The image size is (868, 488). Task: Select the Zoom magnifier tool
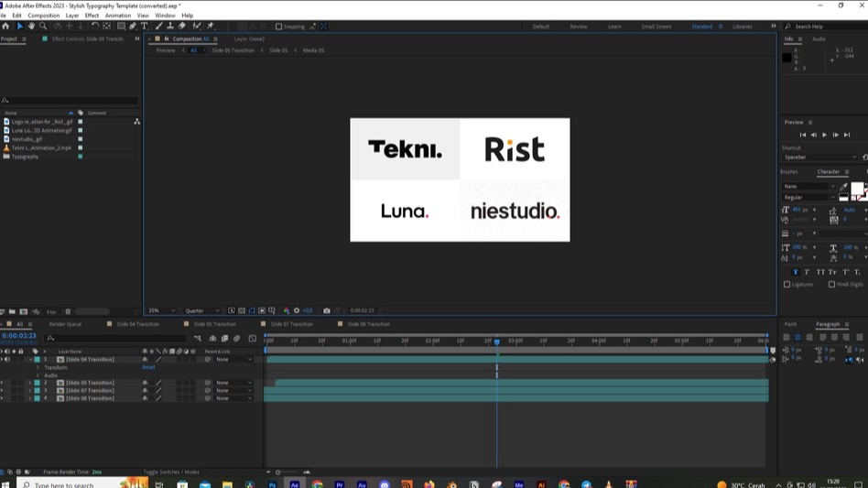coord(43,26)
